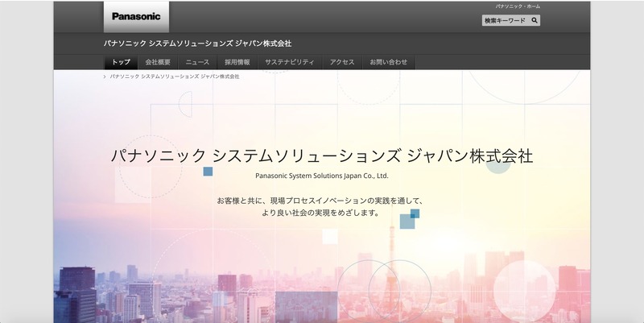Click the white square below the tagline
644x323 pixels.
[x=330, y=236]
